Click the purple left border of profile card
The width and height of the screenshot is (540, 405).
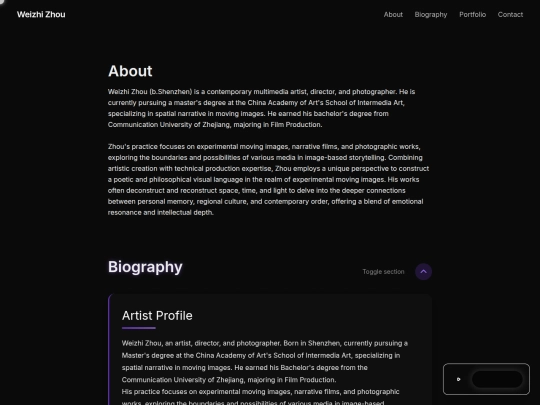point(109,350)
